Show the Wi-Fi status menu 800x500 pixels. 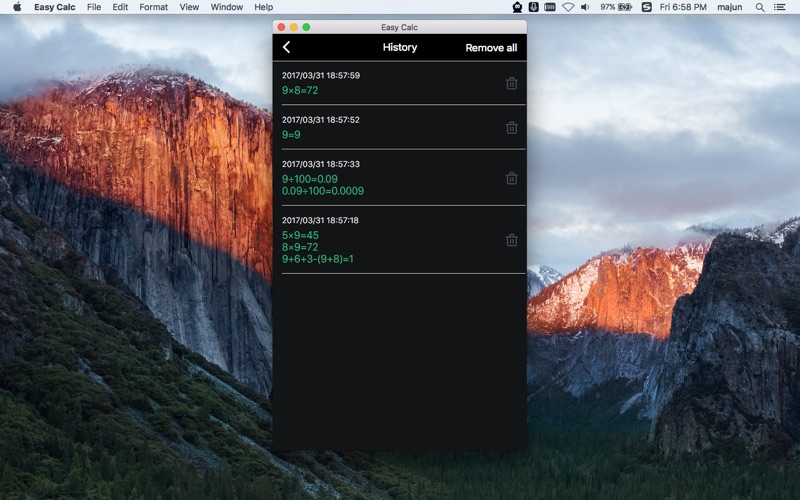point(568,7)
